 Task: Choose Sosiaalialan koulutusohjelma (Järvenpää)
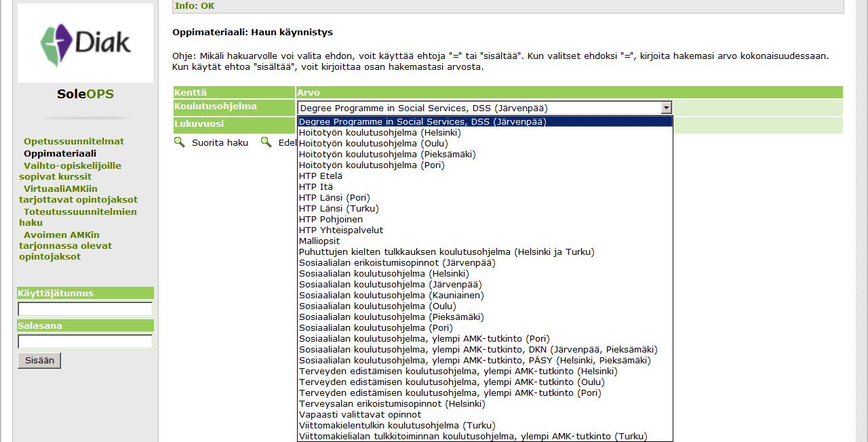(x=485, y=285)
